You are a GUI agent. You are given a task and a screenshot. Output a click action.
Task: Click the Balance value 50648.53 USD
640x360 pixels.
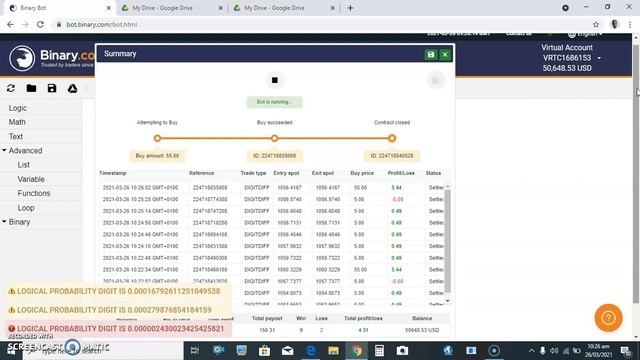[422, 330]
